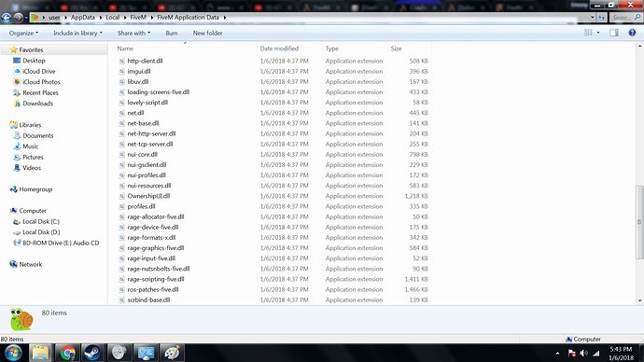
Task: Click the Burn toolbar button
Action: tap(172, 33)
